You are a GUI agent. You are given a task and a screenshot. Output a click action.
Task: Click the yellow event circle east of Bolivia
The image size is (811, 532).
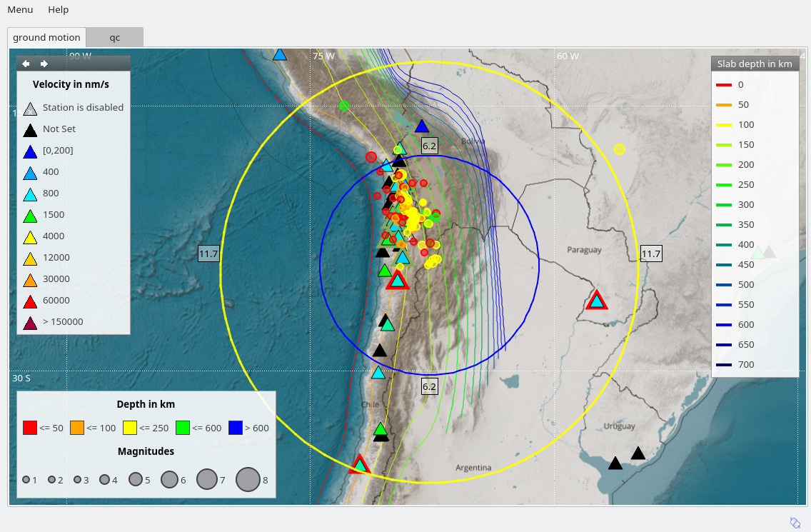tap(619, 149)
